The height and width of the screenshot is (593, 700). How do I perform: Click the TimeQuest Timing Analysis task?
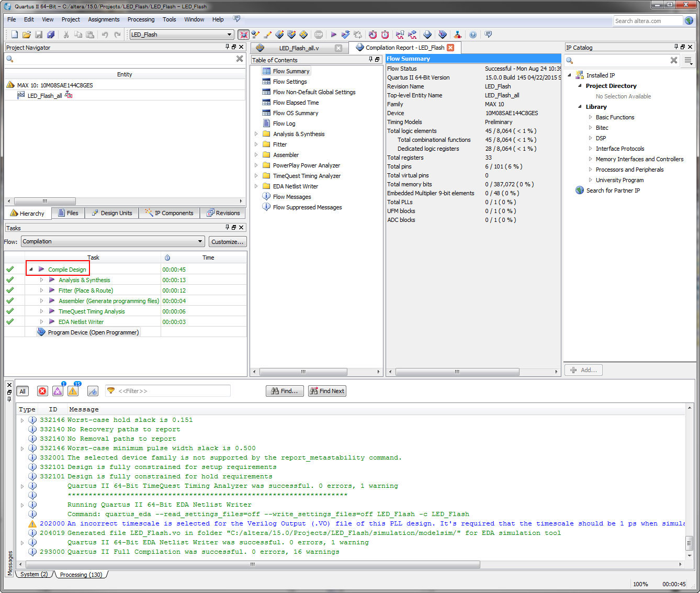pos(92,311)
